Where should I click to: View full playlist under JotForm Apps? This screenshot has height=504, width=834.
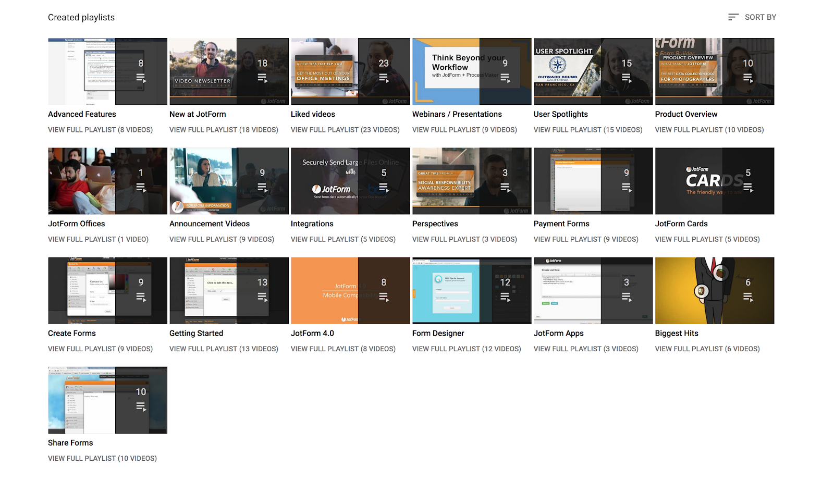click(586, 349)
